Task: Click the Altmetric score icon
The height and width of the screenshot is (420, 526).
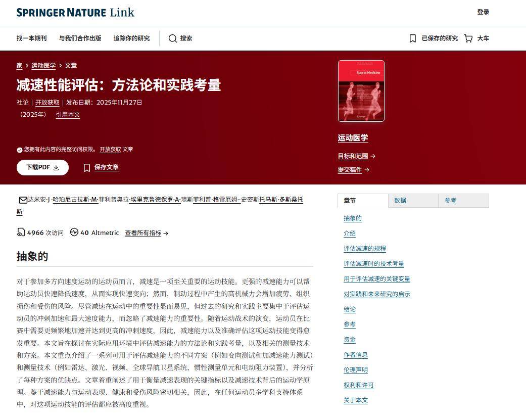Action: point(74,232)
